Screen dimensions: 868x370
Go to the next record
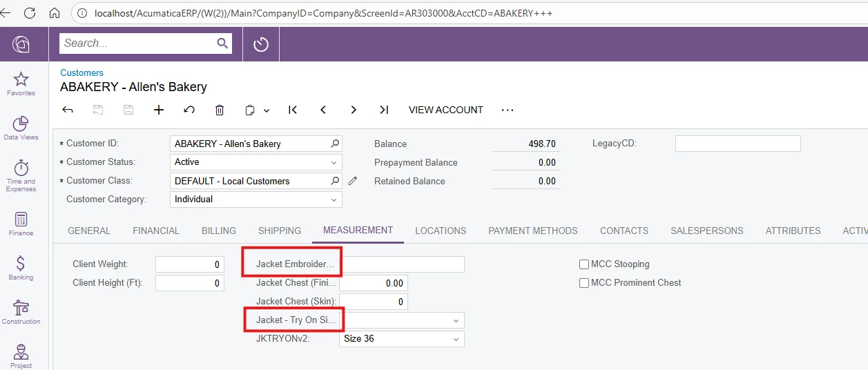coord(354,110)
